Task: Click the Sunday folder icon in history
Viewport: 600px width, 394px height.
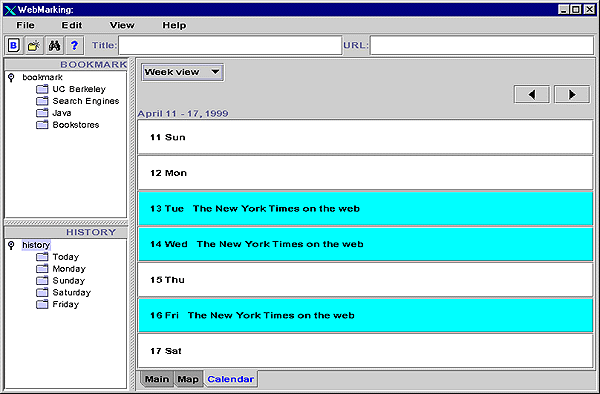Action: click(x=42, y=280)
